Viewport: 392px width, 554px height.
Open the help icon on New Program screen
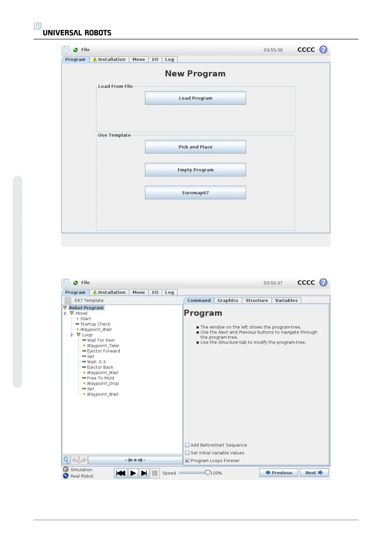coord(323,50)
